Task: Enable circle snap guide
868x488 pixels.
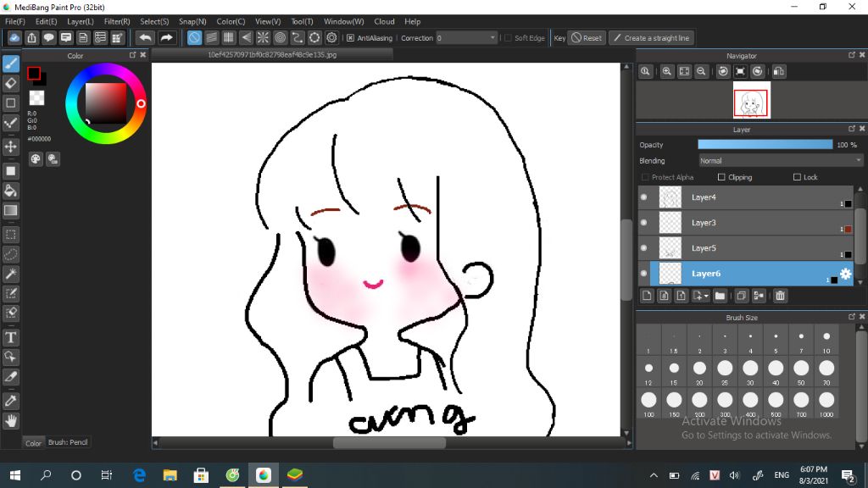Action: [280, 37]
